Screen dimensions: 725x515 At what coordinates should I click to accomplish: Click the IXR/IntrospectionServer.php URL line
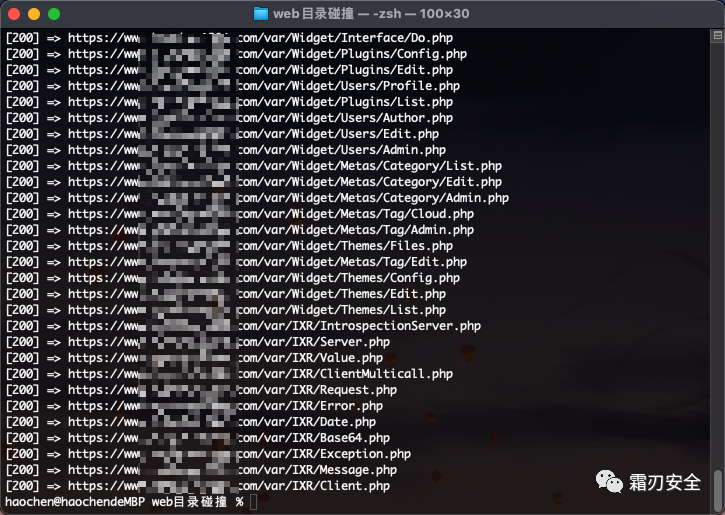click(243, 326)
